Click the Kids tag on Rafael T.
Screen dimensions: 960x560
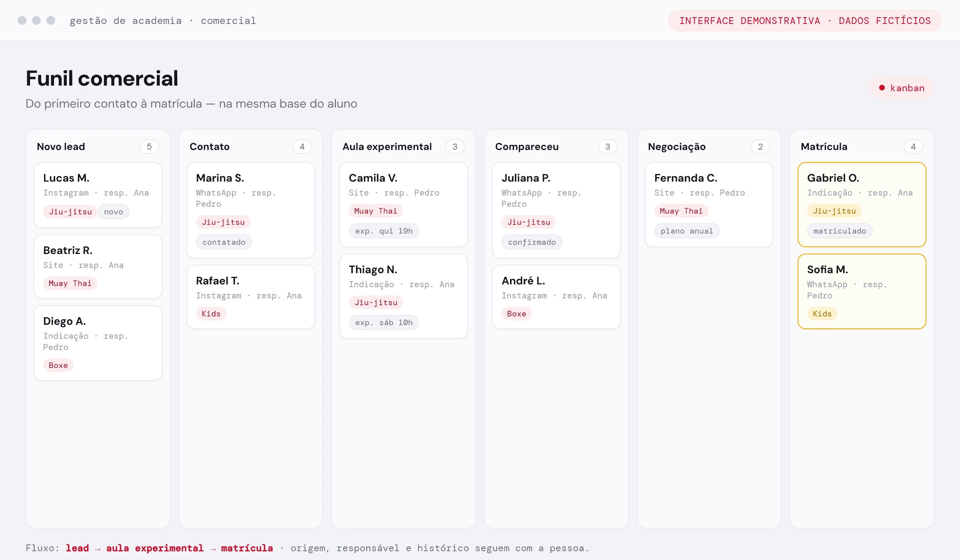coord(211,314)
